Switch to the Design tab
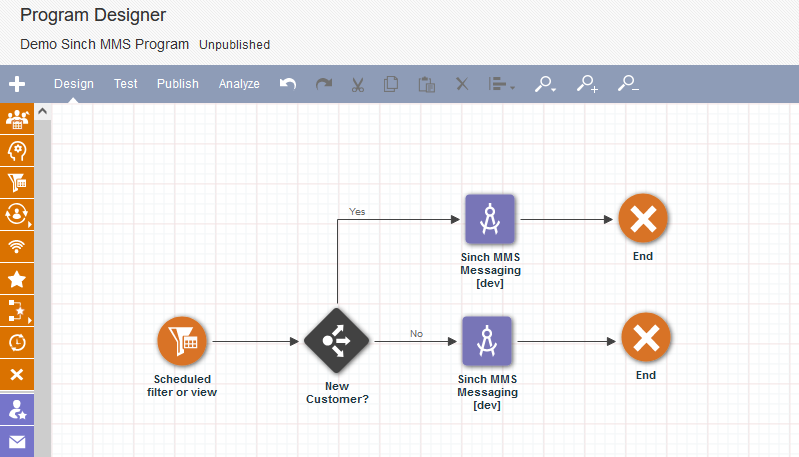Image resolution: width=799 pixels, height=457 pixels. (x=74, y=84)
